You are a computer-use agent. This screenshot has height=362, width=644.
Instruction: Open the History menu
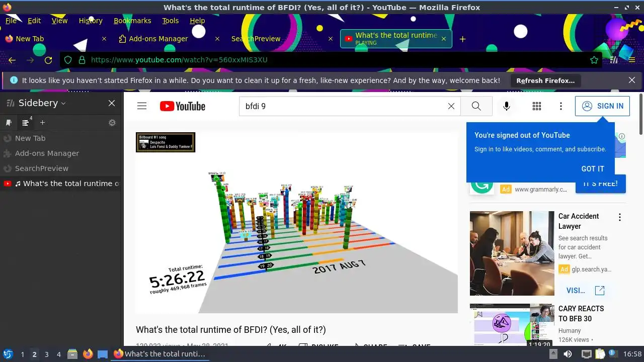pyautogui.click(x=91, y=21)
